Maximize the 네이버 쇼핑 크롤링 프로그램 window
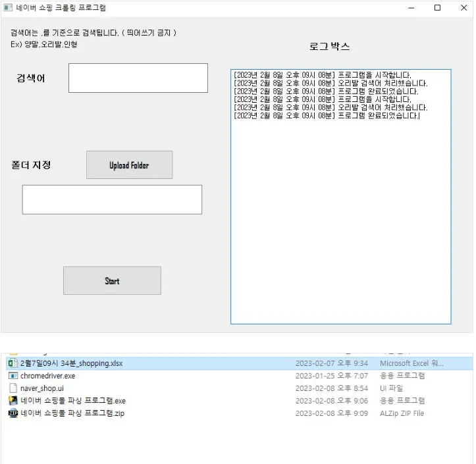The width and height of the screenshot is (476, 464). [x=437, y=8]
